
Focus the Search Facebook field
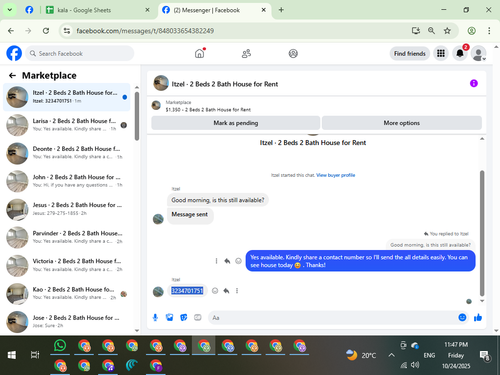(x=80, y=53)
